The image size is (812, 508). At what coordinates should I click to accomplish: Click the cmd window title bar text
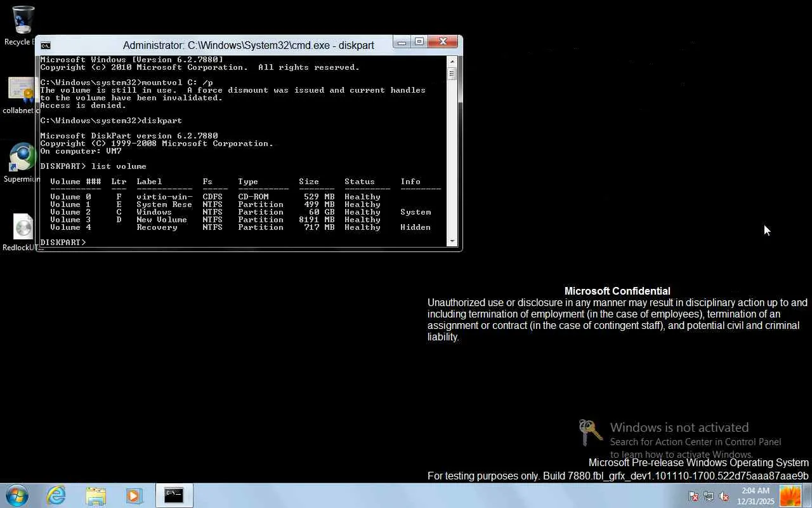coord(249,46)
